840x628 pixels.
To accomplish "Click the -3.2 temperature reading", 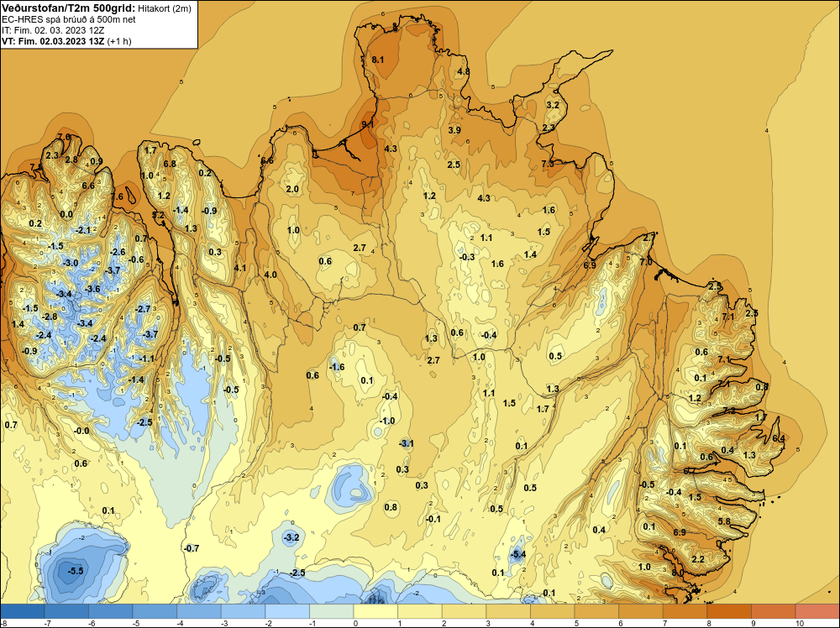I will pyautogui.click(x=291, y=537).
